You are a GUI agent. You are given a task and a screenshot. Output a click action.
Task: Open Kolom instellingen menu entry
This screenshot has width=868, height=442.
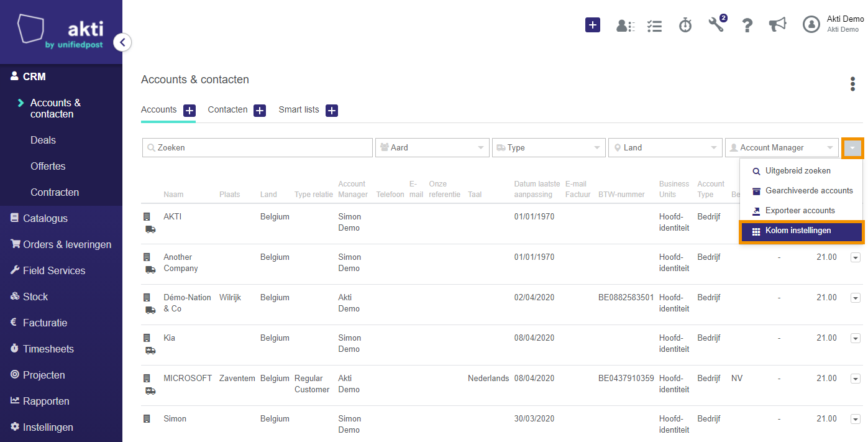point(801,231)
